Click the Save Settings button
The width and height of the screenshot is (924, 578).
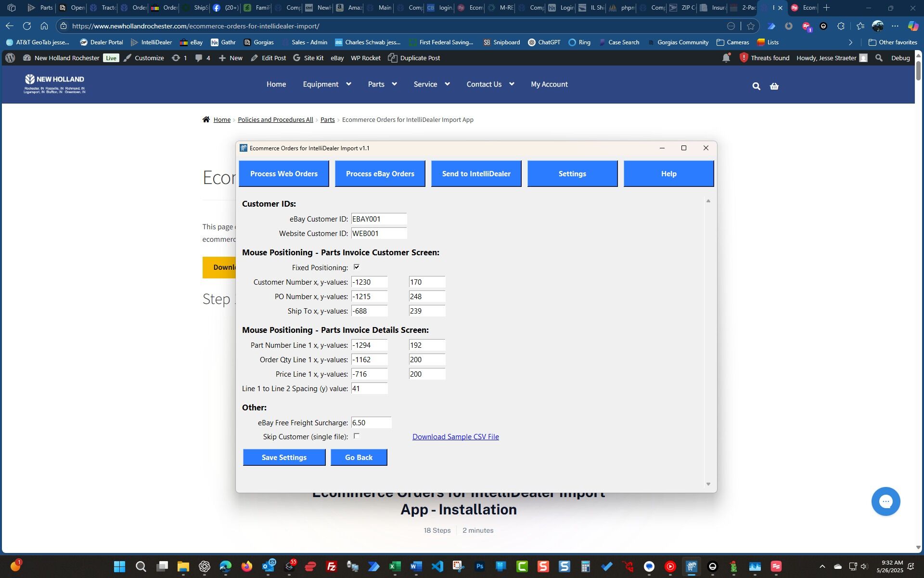(284, 457)
